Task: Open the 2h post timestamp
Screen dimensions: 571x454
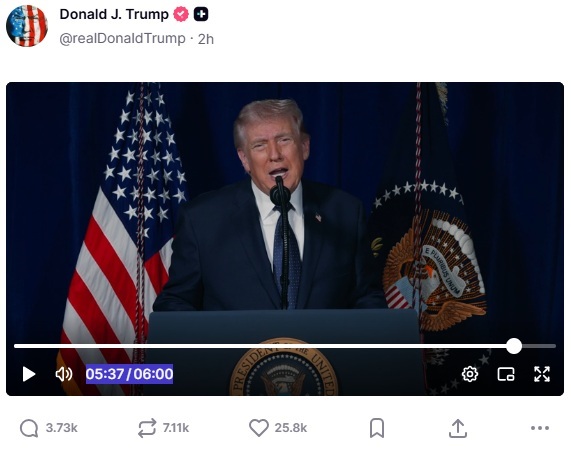Action: (206, 39)
